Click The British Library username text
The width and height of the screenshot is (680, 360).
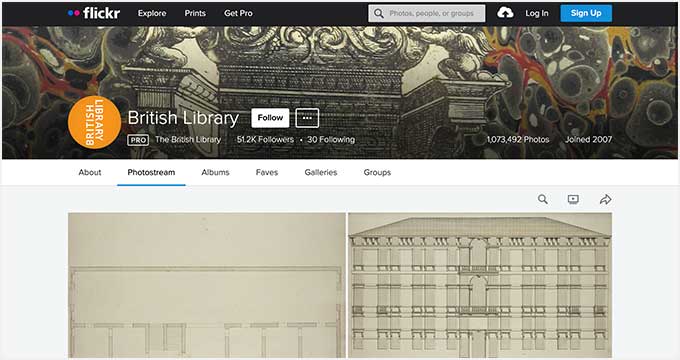pos(188,140)
